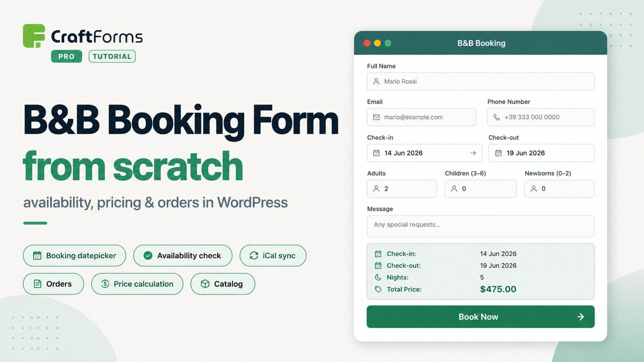644x362 pixels.
Task: Click the red close dot of B&B Booking window
Action: pyautogui.click(x=367, y=43)
